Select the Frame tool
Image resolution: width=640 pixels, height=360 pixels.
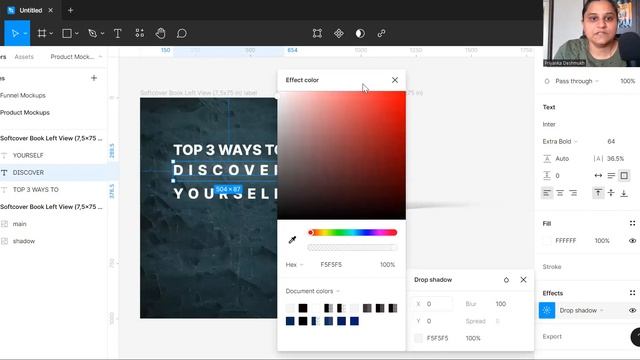click(42, 33)
